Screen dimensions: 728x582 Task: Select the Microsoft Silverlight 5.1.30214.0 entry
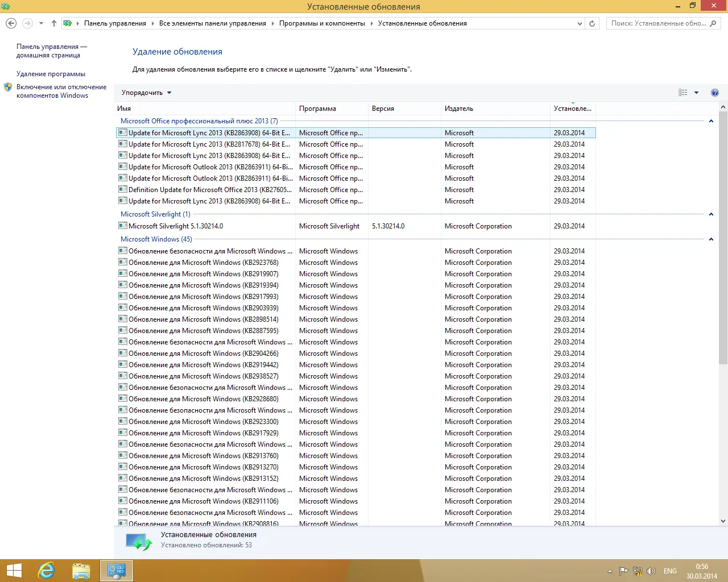tap(356, 226)
